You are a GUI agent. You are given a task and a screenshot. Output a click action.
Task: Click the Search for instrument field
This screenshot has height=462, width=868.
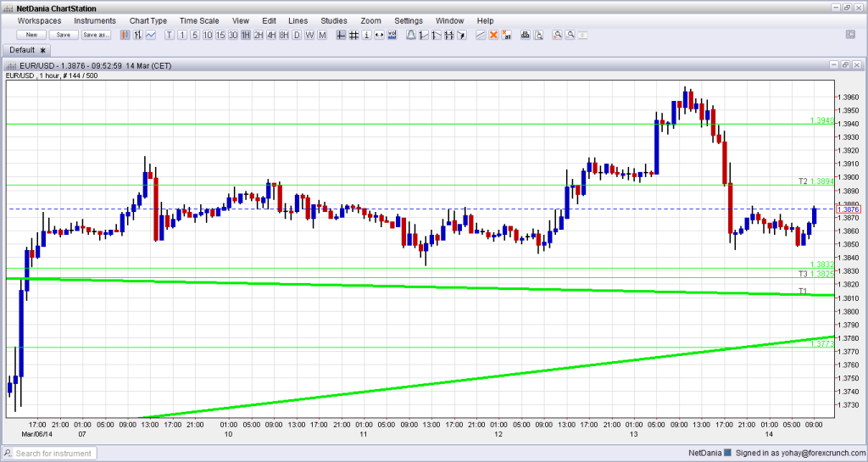pos(53,454)
